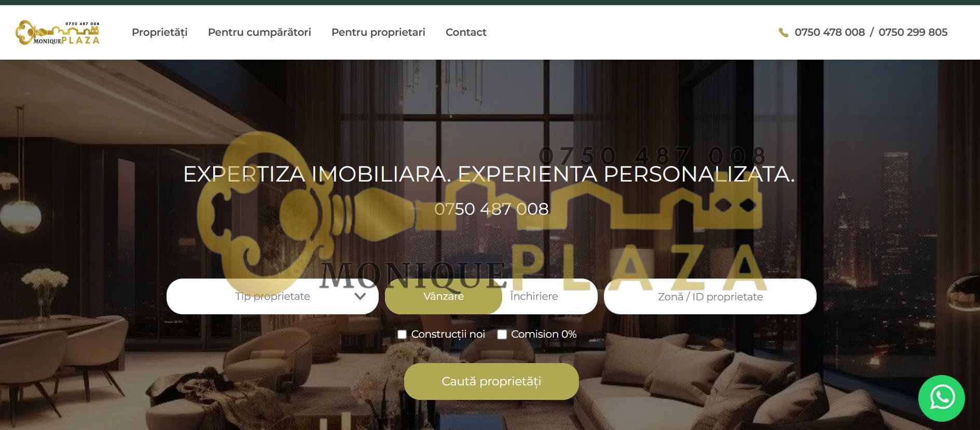Screen dimensions: 980x430
Task: Enable the Comision 0% checkbox
Action: 502,335
